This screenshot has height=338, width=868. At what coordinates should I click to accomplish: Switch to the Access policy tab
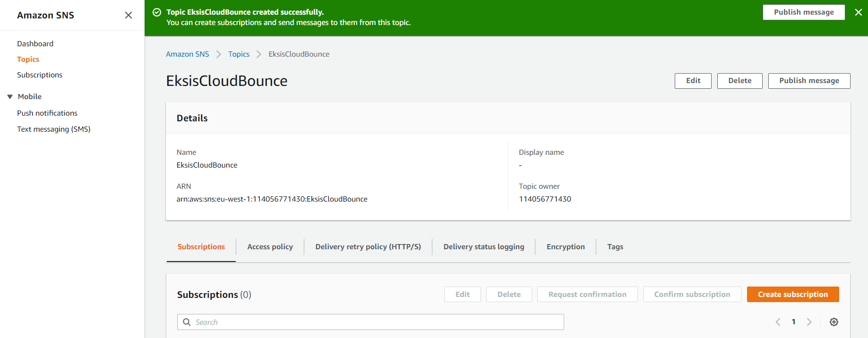(270, 247)
